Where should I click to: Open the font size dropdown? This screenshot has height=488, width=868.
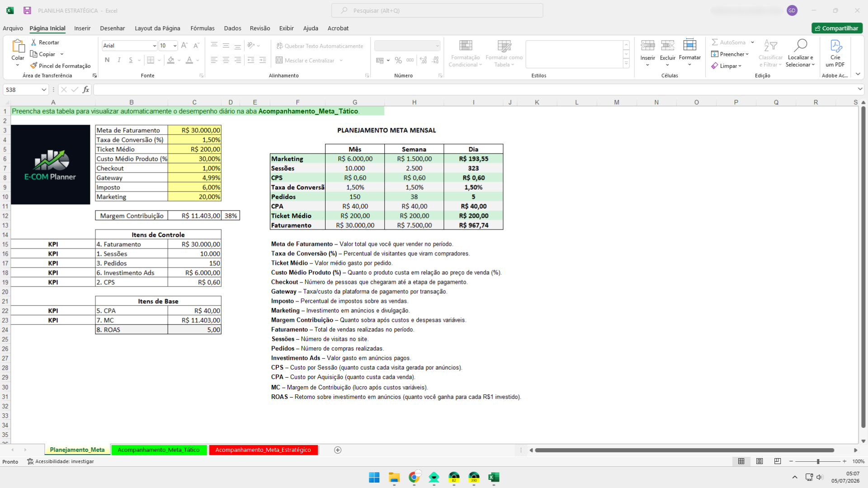175,46
